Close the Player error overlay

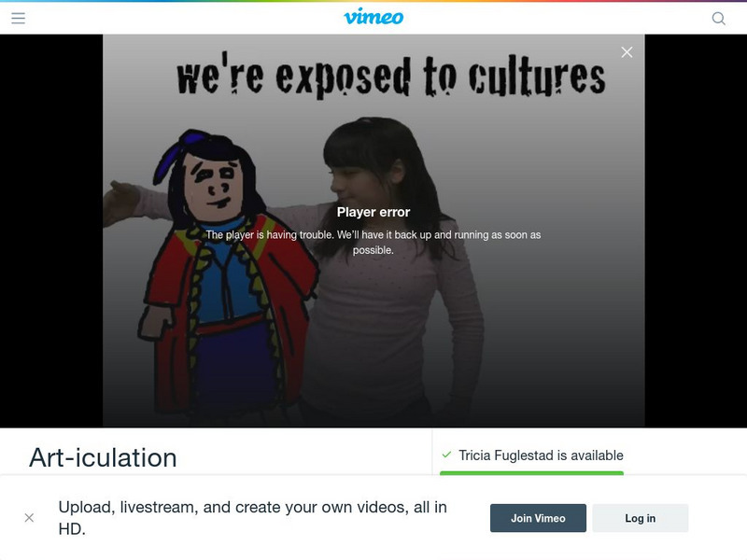point(627,52)
